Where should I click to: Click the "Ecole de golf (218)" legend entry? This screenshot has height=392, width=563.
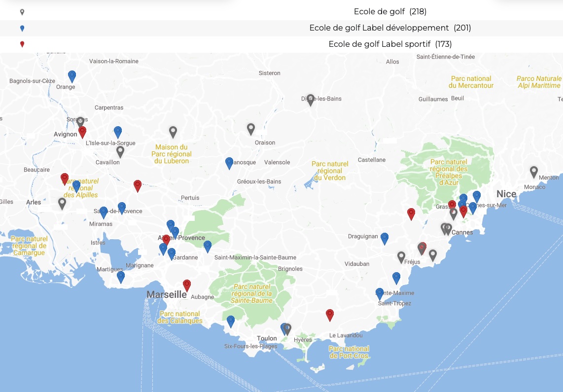[389, 11]
